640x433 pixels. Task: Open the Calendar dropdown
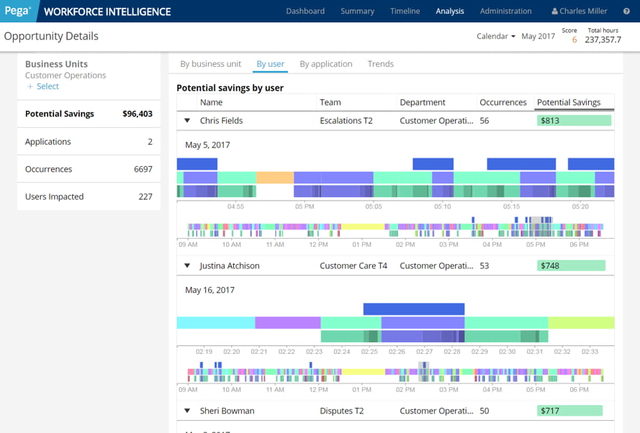(498, 36)
